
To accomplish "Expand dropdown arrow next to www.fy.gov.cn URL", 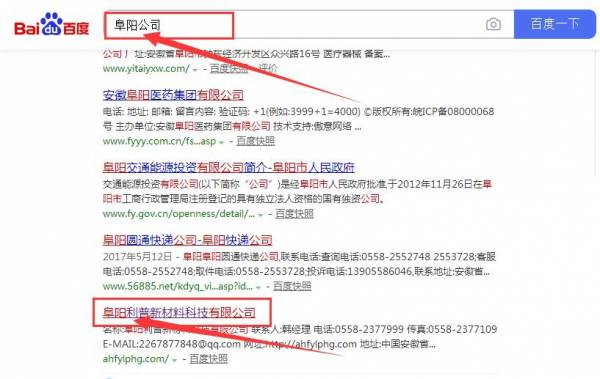I will (260, 215).
